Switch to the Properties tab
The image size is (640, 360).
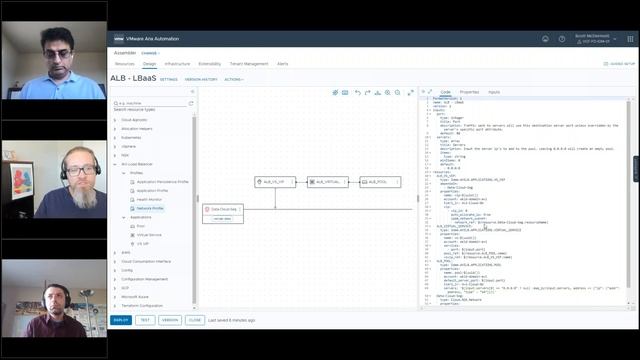[x=469, y=92]
